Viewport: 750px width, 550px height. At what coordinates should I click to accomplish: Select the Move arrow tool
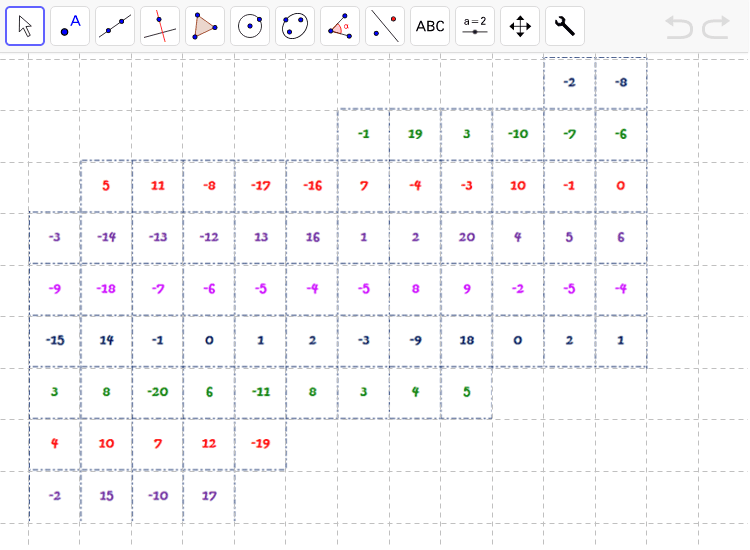[25, 26]
